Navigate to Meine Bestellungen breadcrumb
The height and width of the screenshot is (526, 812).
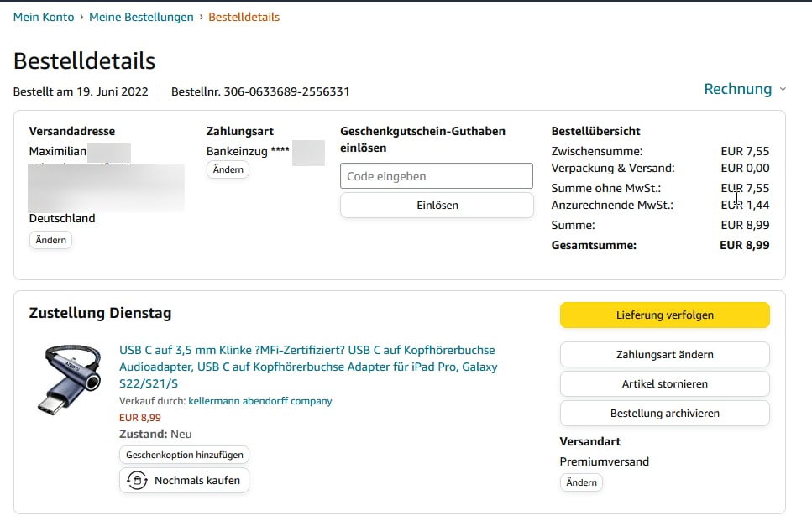(141, 17)
